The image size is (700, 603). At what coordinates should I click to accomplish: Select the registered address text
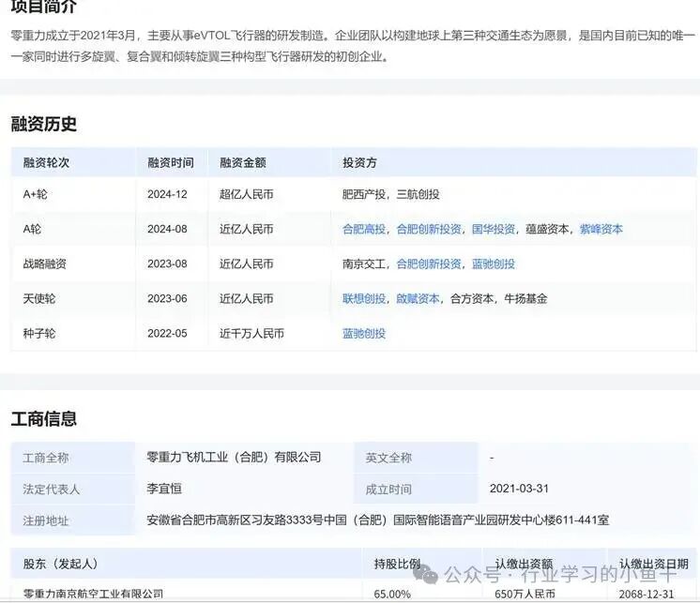pyautogui.click(x=377, y=520)
